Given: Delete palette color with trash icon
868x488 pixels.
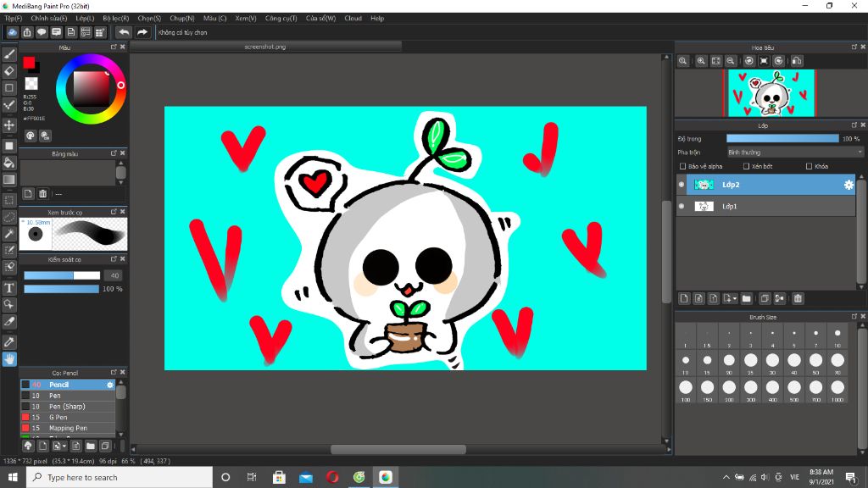Looking at the screenshot, I should [42, 194].
